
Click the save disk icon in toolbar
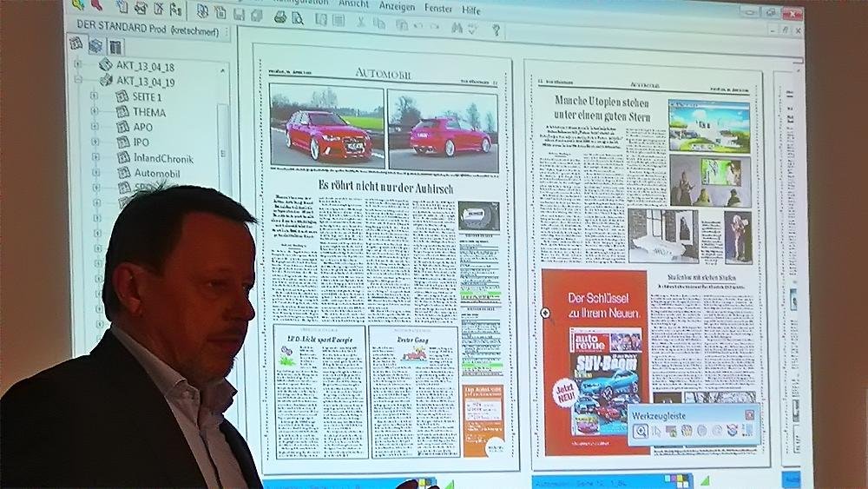(x=239, y=14)
